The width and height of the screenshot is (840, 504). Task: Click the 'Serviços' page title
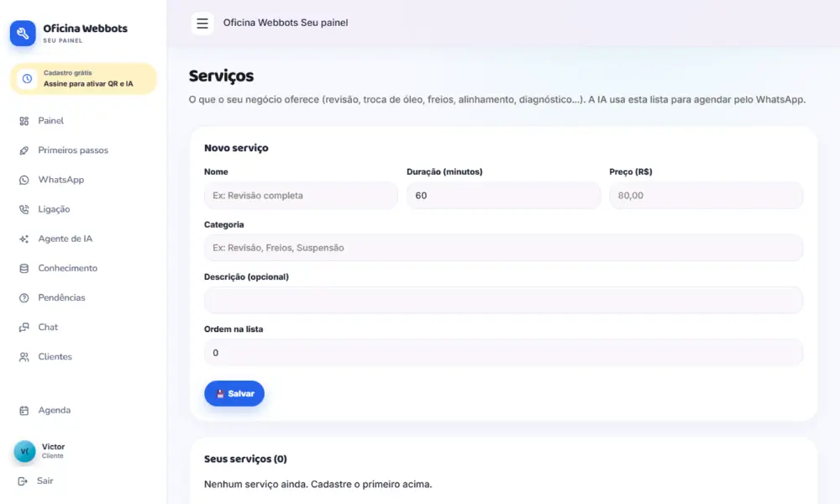pyautogui.click(x=221, y=76)
